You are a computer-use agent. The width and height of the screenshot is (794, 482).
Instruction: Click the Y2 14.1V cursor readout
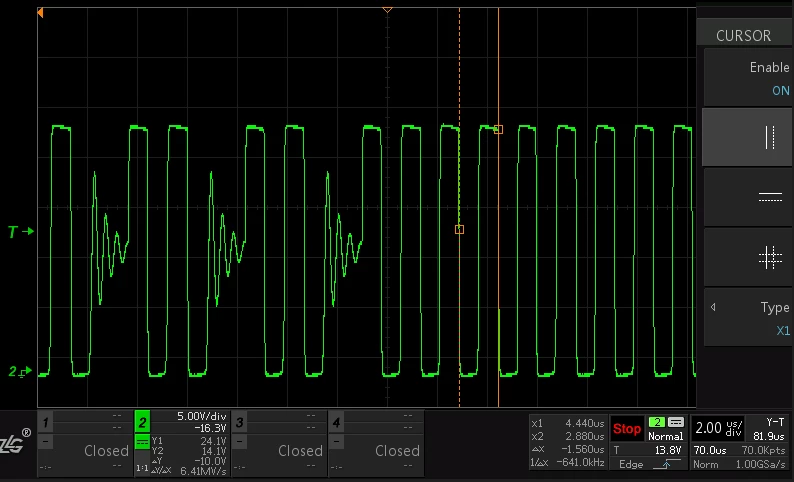[189, 451]
